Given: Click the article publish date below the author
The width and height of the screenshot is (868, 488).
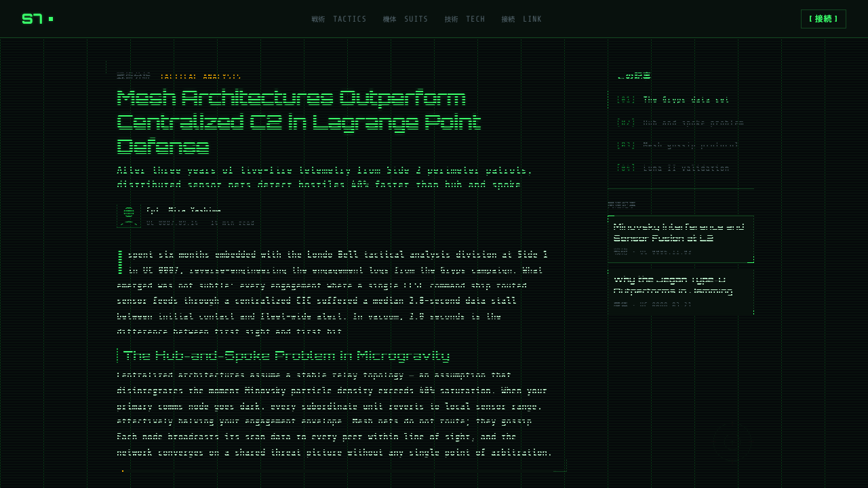Looking at the screenshot, I should click(x=172, y=222).
